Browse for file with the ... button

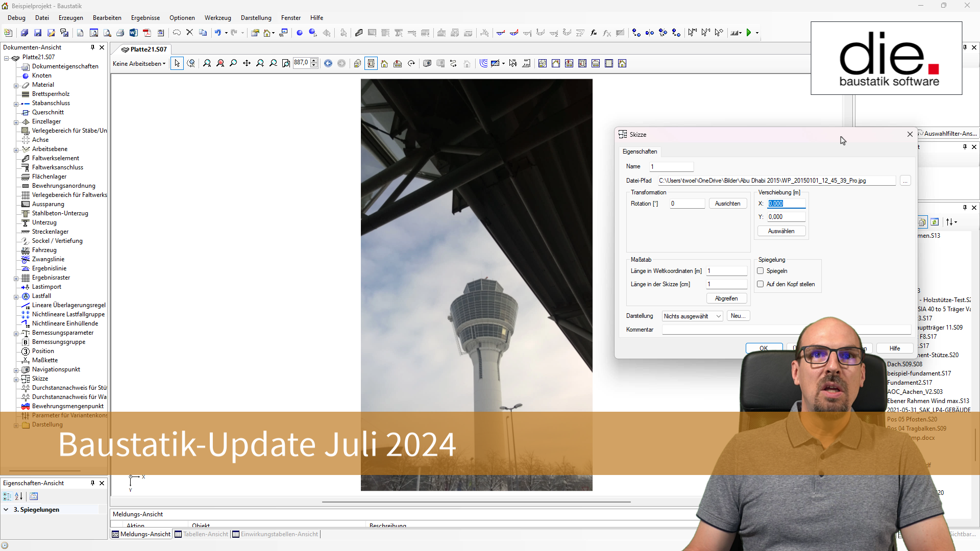point(905,181)
